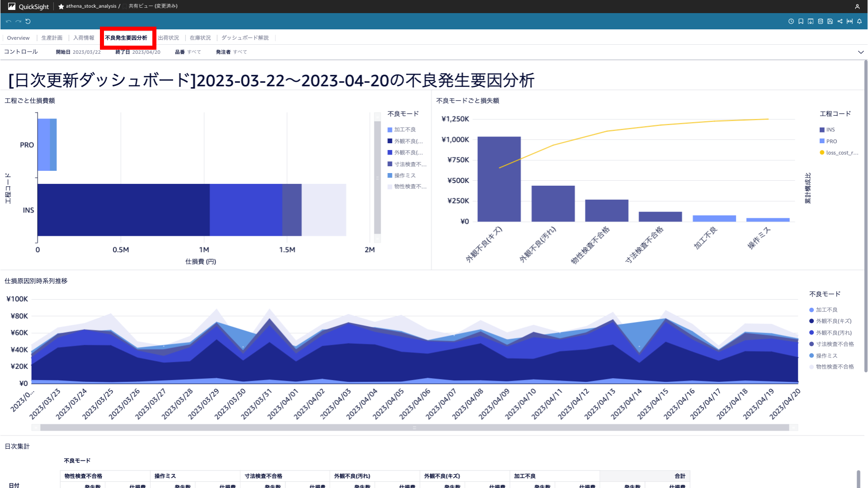The height and width of the screenshot is (488, 868).
Task: Toggle 加工不良 legend item in bottom chart
Action: coord(826,310)
